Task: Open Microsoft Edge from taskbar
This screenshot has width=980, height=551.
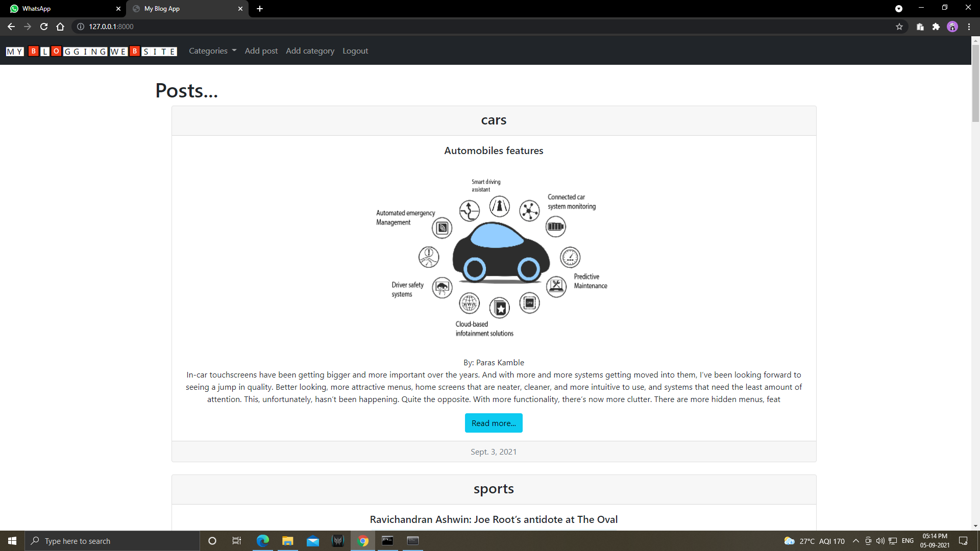Action: 263,541
